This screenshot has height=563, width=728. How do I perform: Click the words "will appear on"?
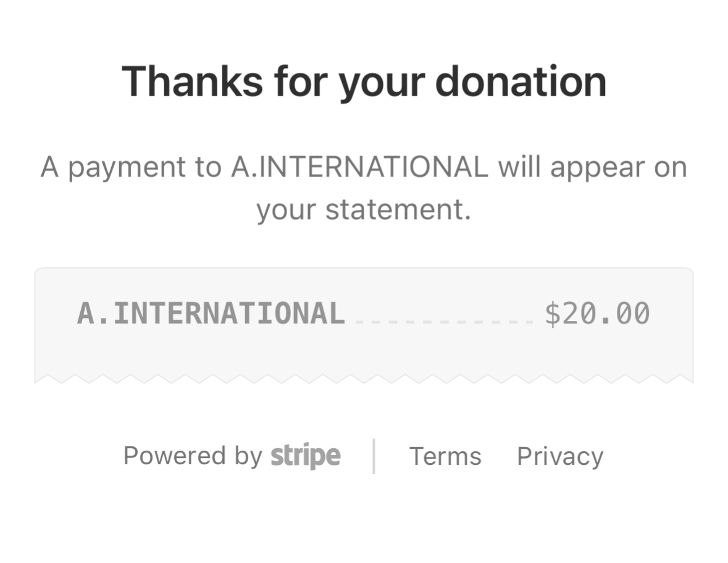[593, 168]
